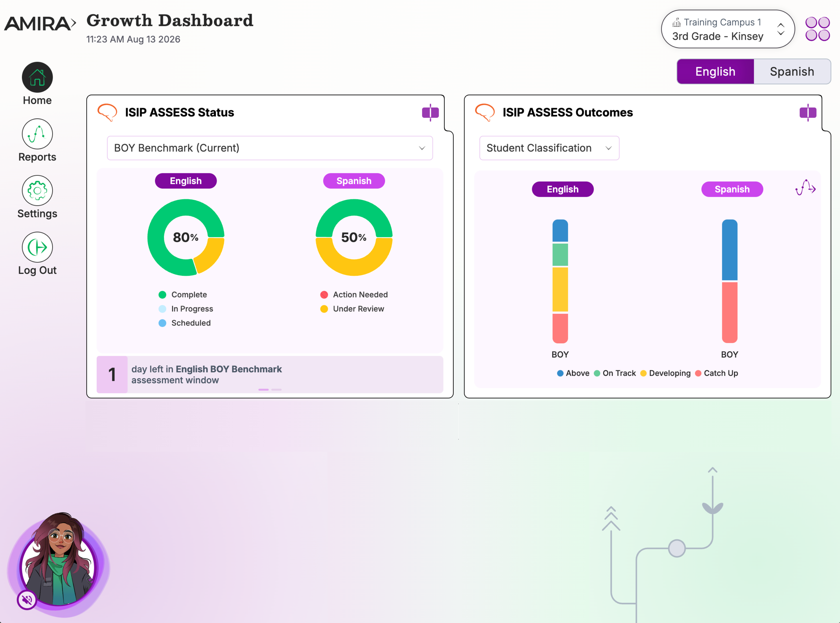Unmute the Amira avatar sound
The height and width of the screenshot is (623, 840).
click(27, 599)
